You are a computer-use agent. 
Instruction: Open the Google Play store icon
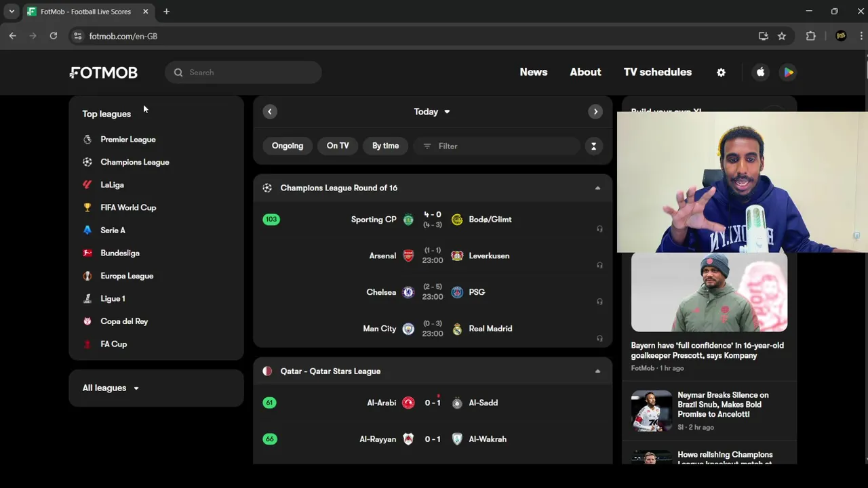(x=788, y=73)
